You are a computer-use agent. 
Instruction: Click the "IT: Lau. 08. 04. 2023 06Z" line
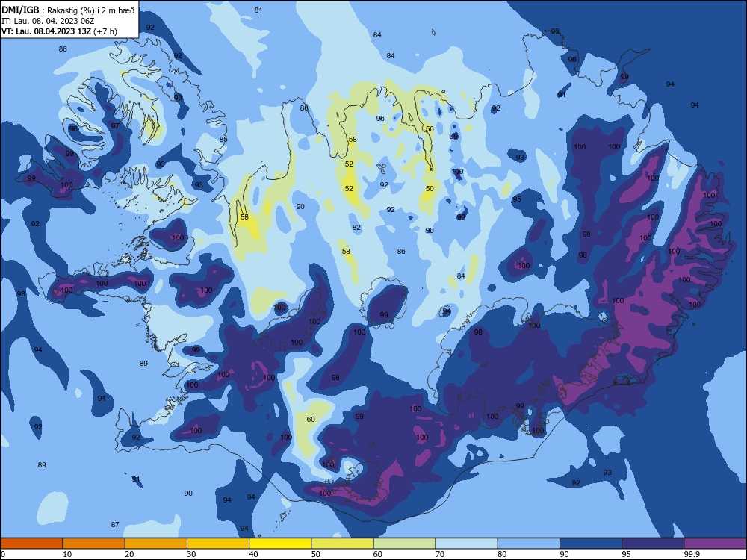(48, 21)
